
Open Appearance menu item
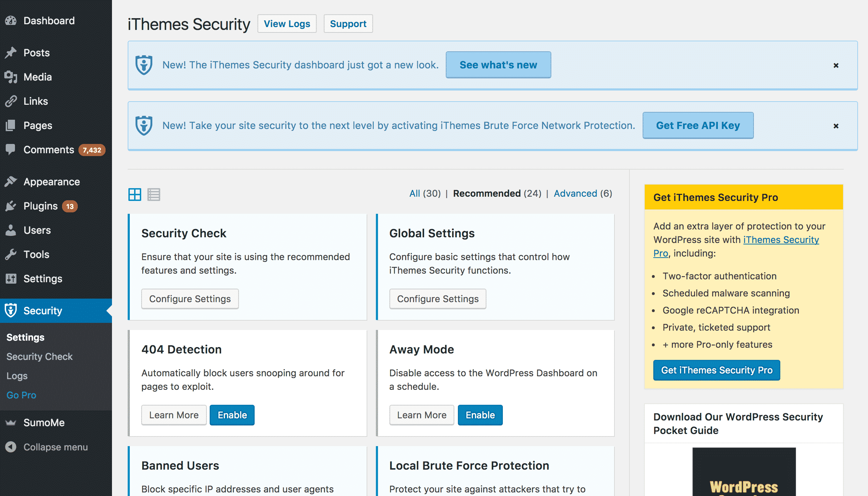pos(52,182)
